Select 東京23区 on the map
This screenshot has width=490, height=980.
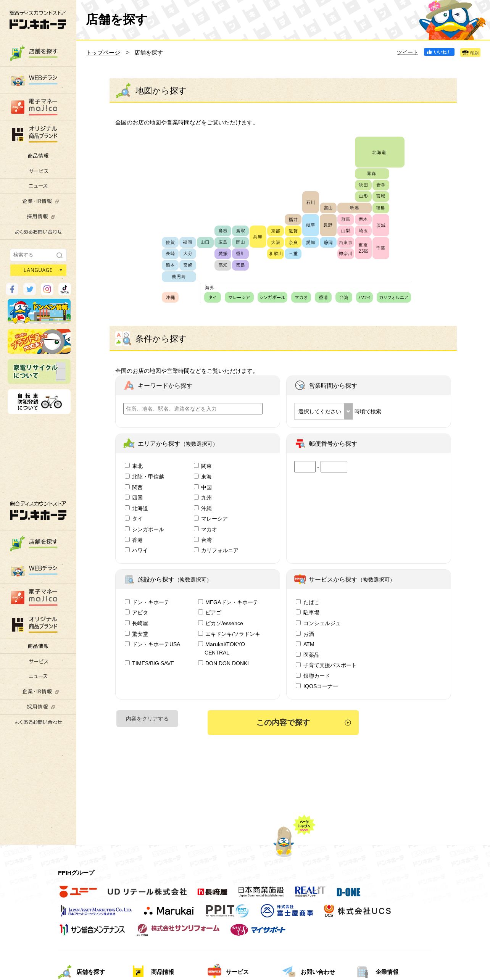click(x=363, y=248)
